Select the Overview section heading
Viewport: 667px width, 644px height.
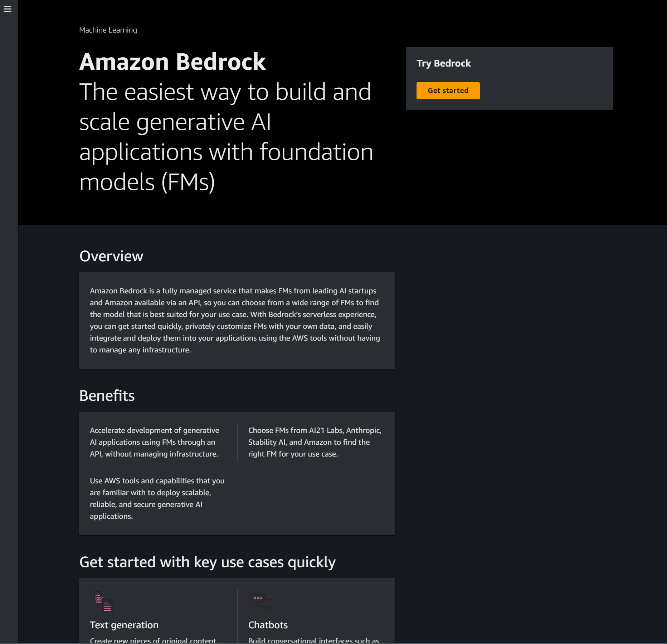tap(111, 256)
